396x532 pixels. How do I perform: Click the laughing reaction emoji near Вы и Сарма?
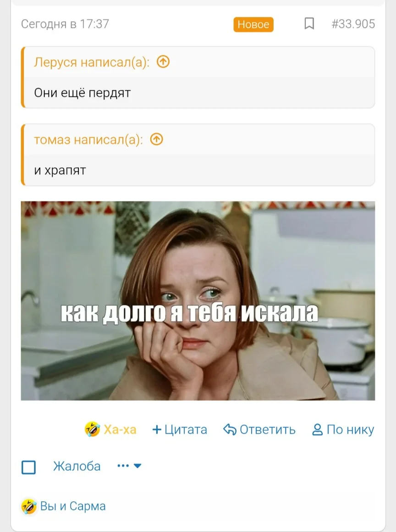29,506
